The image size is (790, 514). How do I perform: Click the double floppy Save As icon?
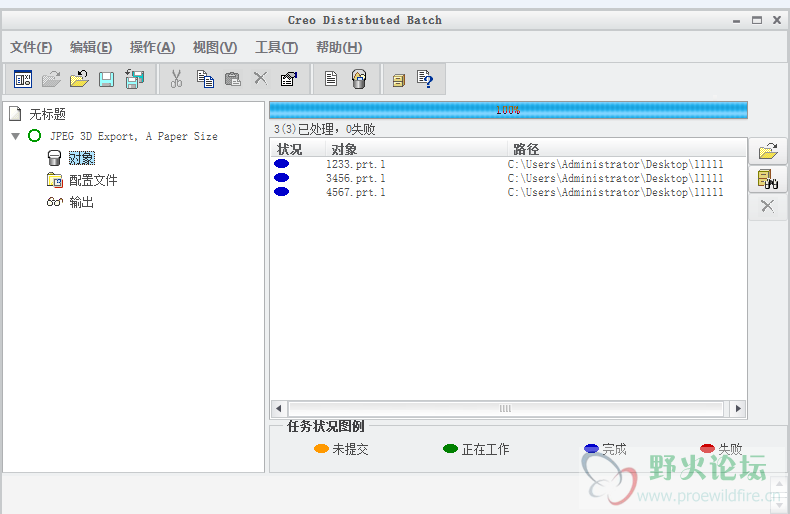click(135, 79)
